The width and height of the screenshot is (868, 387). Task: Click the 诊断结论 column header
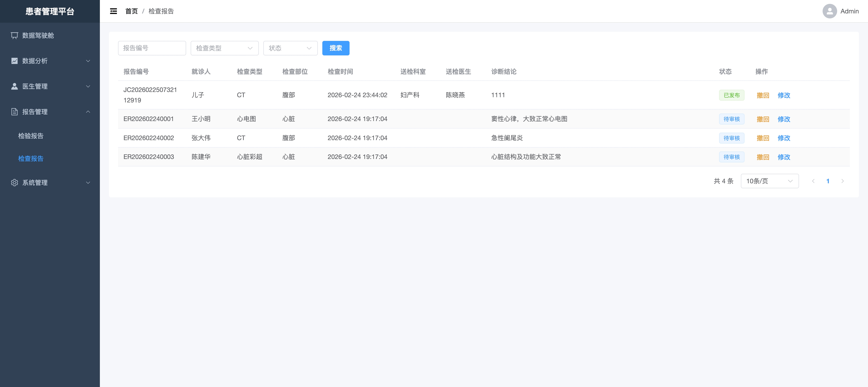coord(504,72)
